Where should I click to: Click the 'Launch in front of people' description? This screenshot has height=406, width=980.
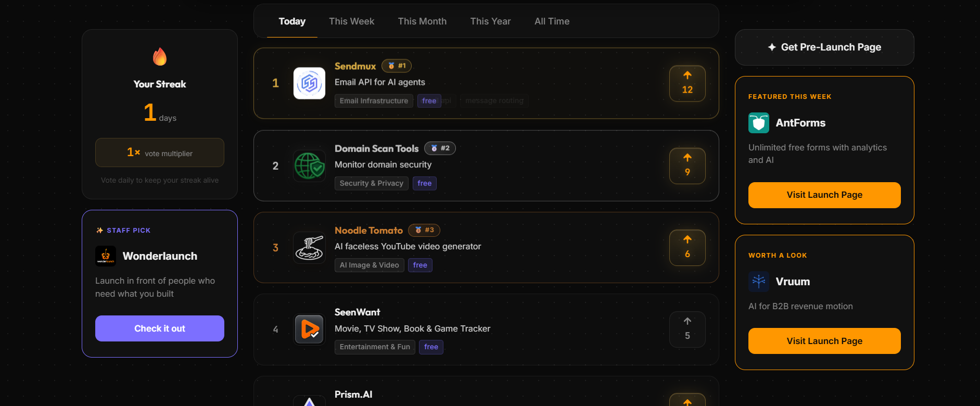coord(155,287)
